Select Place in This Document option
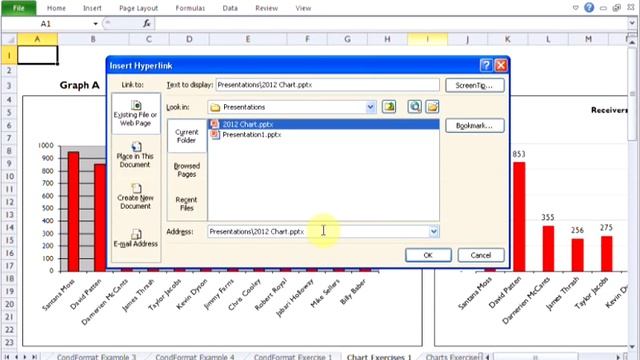640x360 pixels. tap(136, 155)
